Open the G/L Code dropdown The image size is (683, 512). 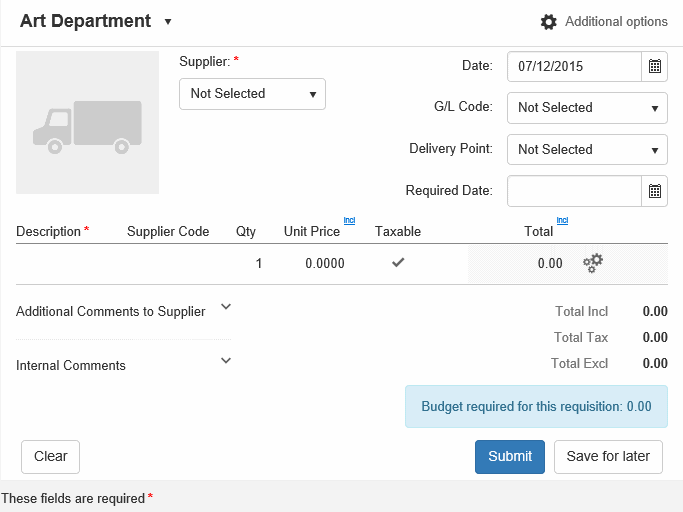coord(587,108)
